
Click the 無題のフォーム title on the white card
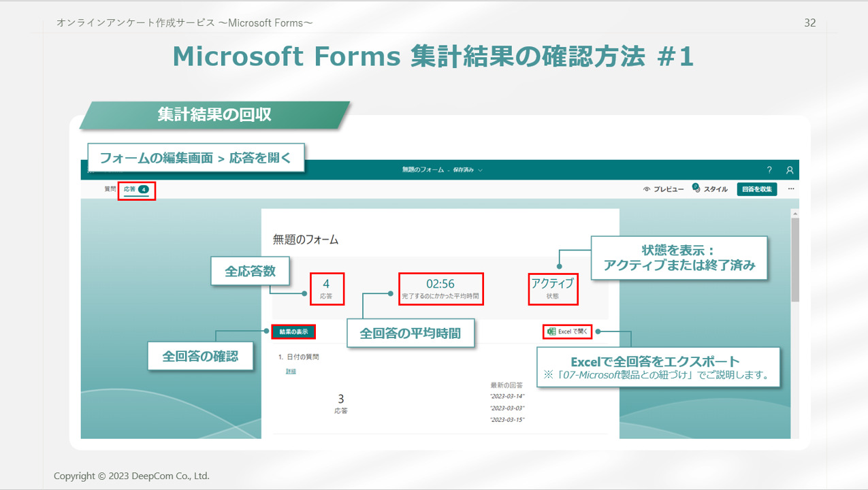(306, 240)
